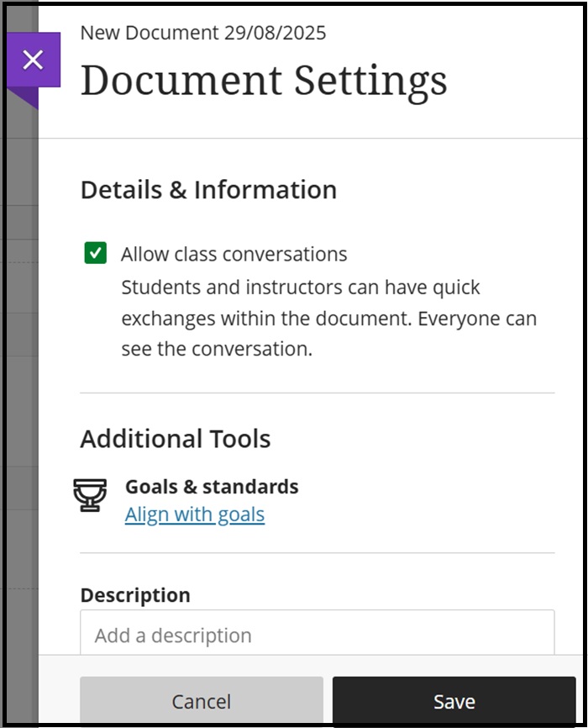The image size is (588, 728).
Task: Click the dimmed background left of the panel
Action: [x=20, y=378]
